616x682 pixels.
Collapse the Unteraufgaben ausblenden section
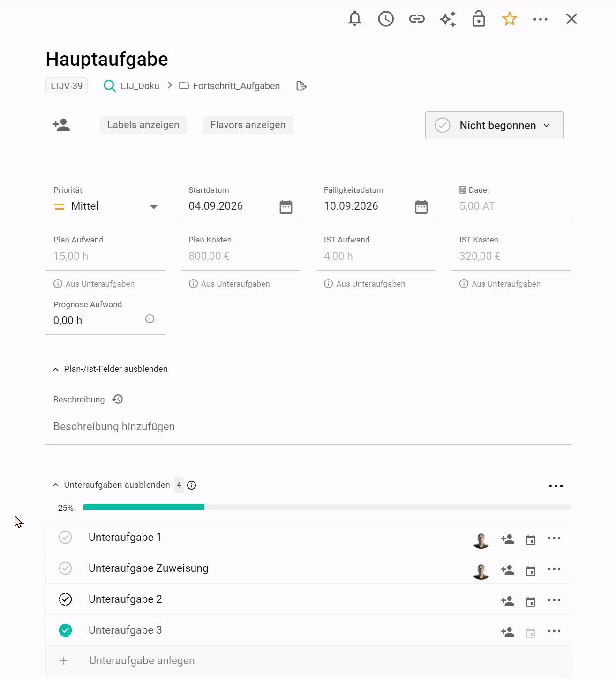[112, 485]
